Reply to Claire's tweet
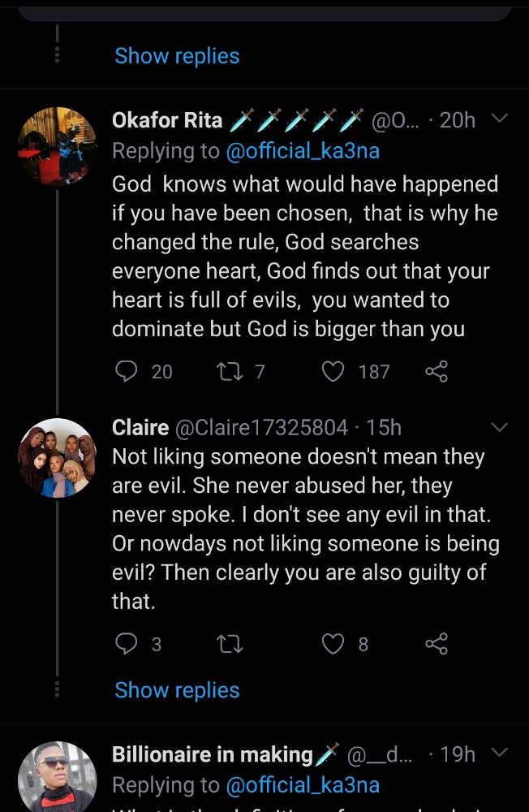The image size is (529, 812). pos(127,644)
